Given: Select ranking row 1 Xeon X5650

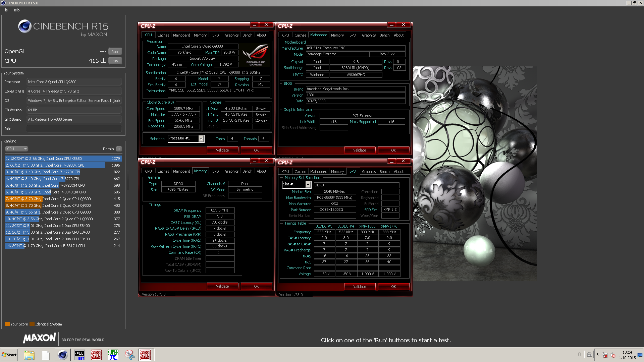Looking at the screenshot, I should (x=63, y=159).
